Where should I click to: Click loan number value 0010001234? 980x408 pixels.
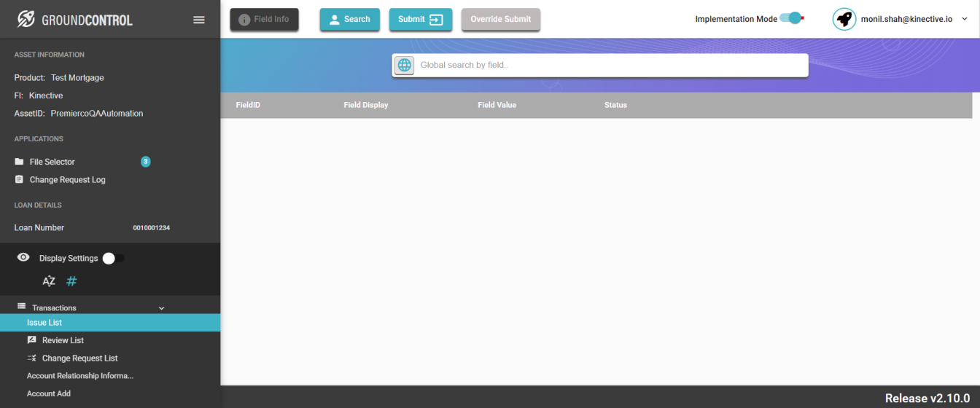[152, 228]
